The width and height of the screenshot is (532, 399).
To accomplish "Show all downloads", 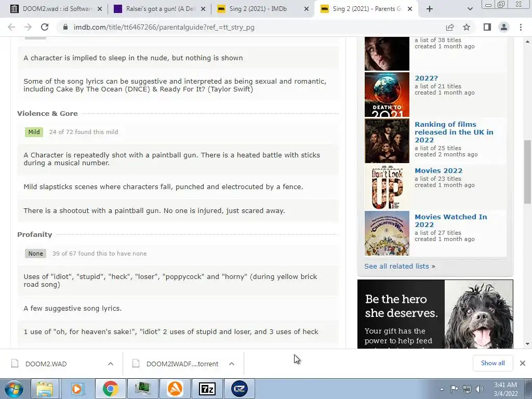I will click(493, 363).
